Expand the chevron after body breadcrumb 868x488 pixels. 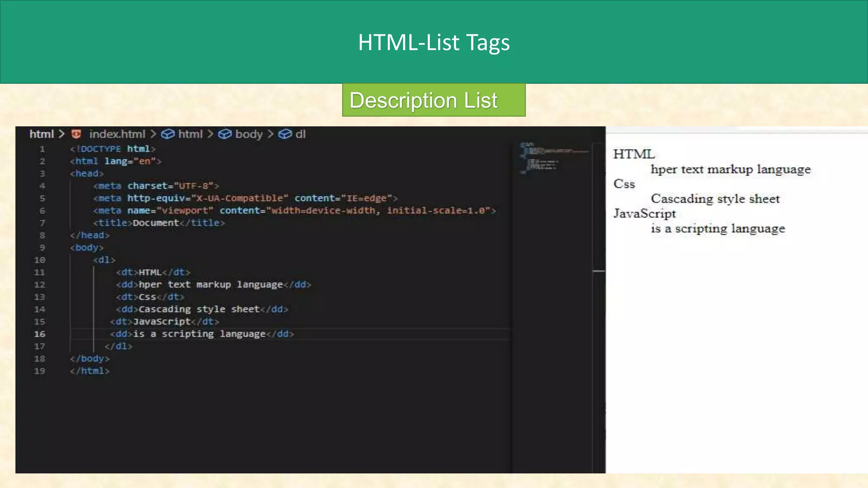click(270, 134)
